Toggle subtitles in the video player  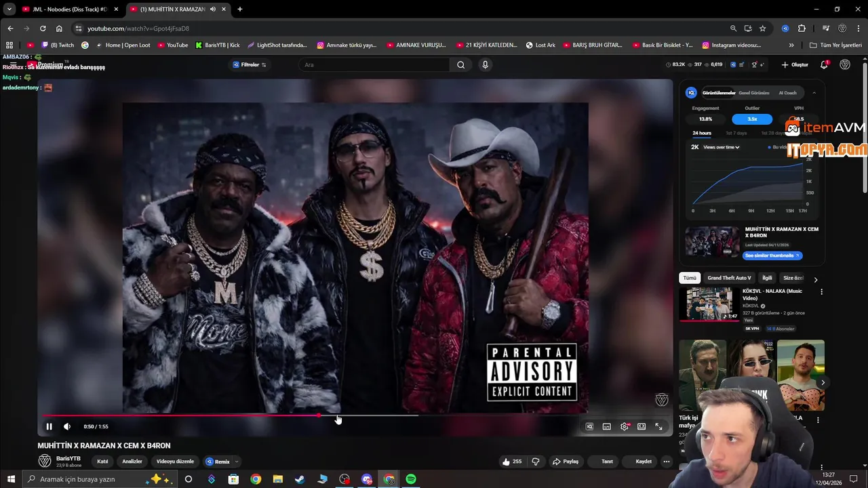[606, 426]
